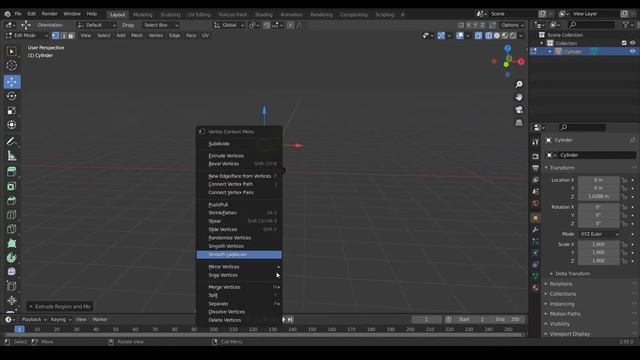The image size is (640, 360).
Task: Select the Measure tool
Action: [12, 156]
